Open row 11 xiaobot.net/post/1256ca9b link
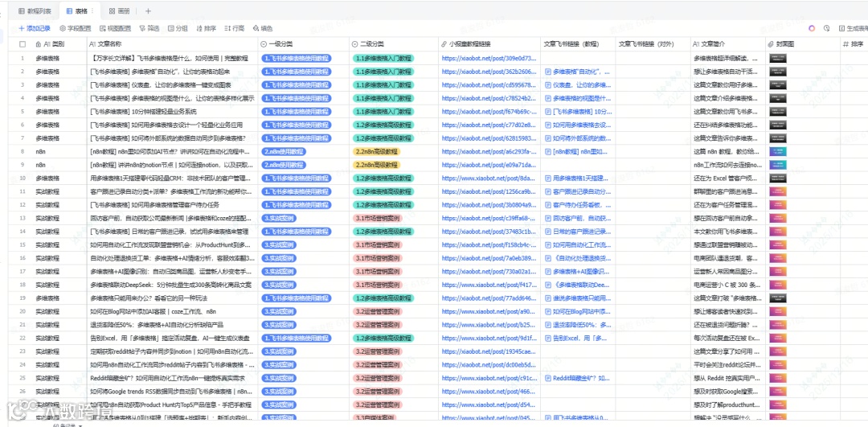This screenshot has height=427, width=868. [489, 191]
